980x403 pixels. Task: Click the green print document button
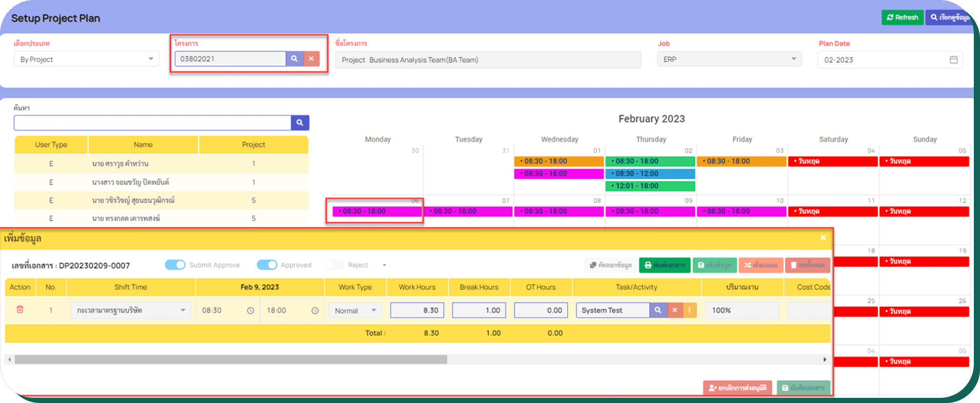tap(664, 265)
